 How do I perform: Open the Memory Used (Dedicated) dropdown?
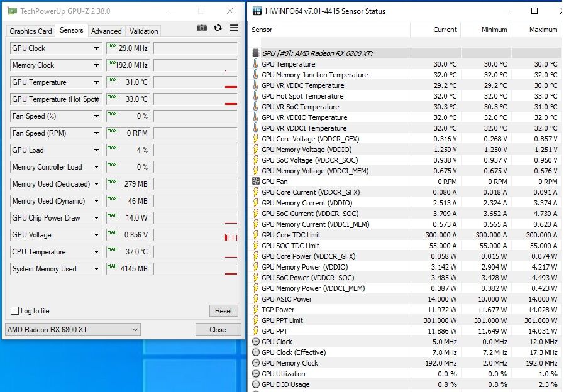(x=96, y=184)
